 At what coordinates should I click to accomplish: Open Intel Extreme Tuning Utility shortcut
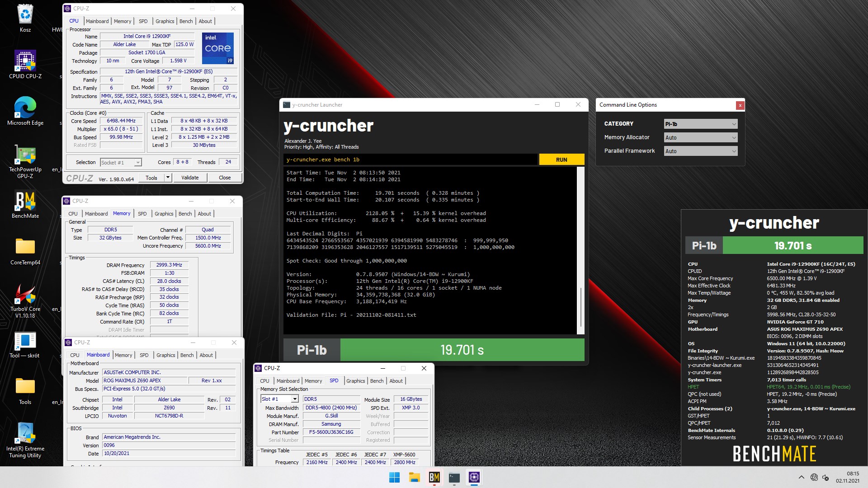pyautogui.click(x=25, y=440)
